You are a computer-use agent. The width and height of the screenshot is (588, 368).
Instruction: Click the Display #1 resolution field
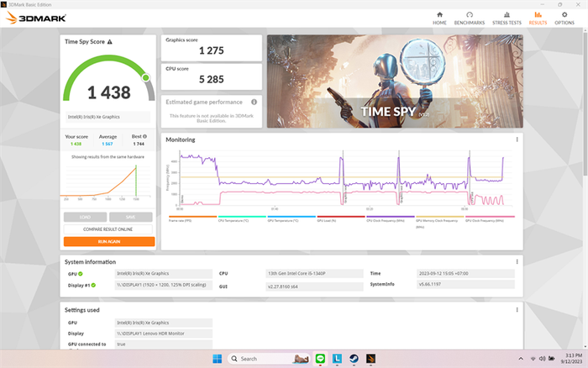(x=164, y=285)
